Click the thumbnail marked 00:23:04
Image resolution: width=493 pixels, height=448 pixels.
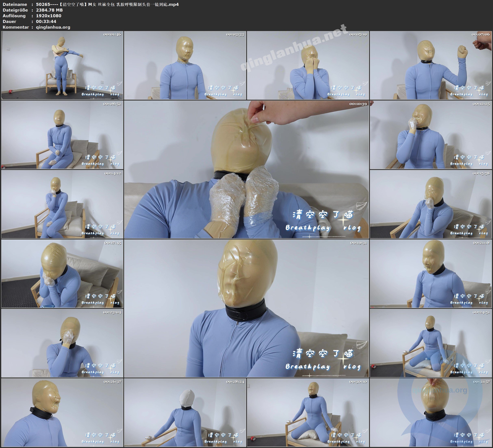click(x=62, y=343)
